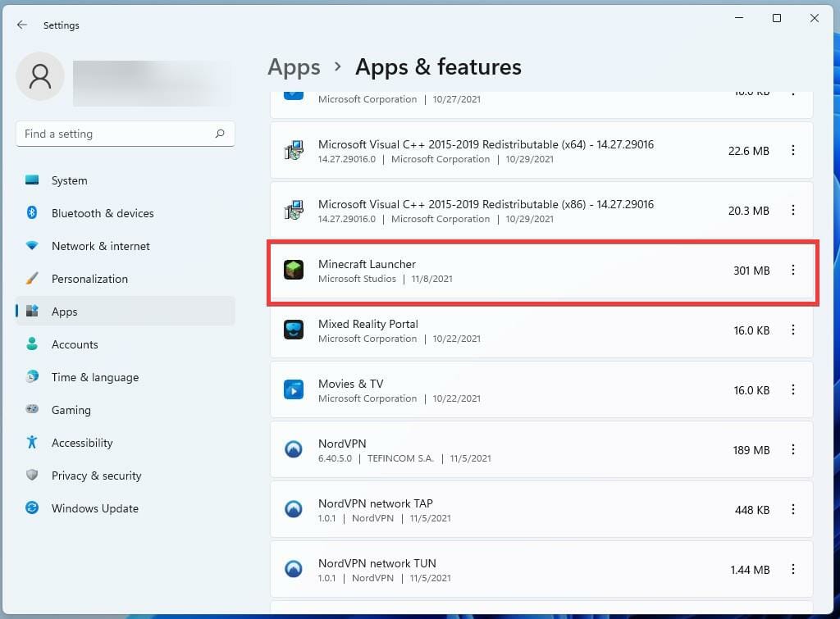The width and height of the screenshot is (840, 619).
Task: Open options menu for Visual C++ x86
Action: (793, 211)
